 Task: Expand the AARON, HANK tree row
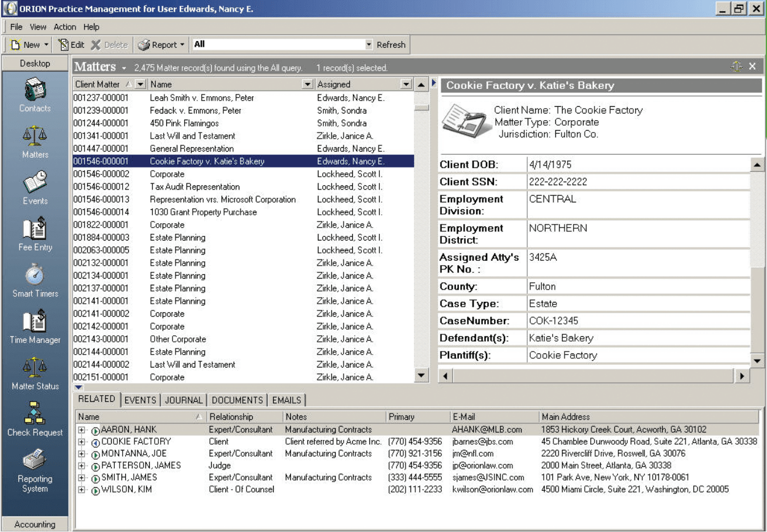(82, 430)
